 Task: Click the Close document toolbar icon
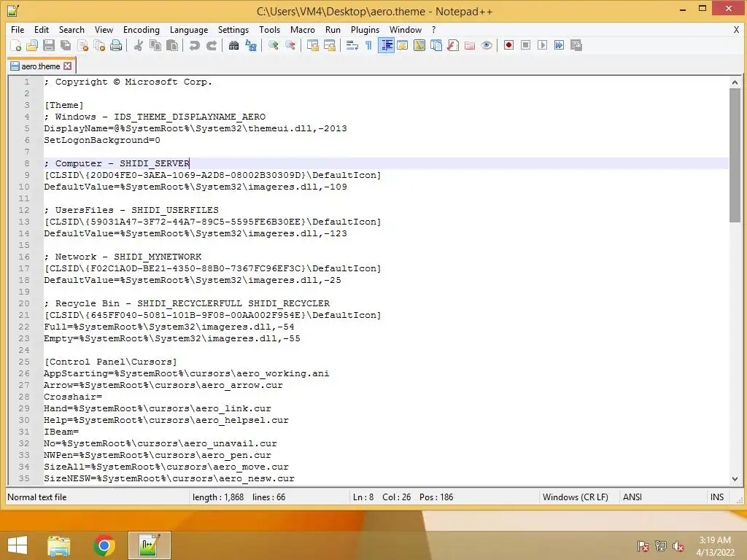[x=83, y=45]
